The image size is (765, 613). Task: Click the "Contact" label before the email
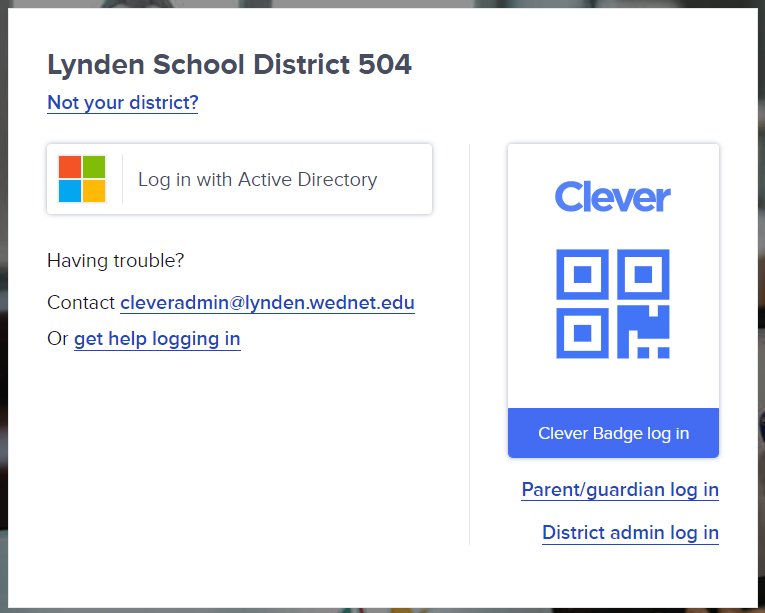tap(81, 302)
